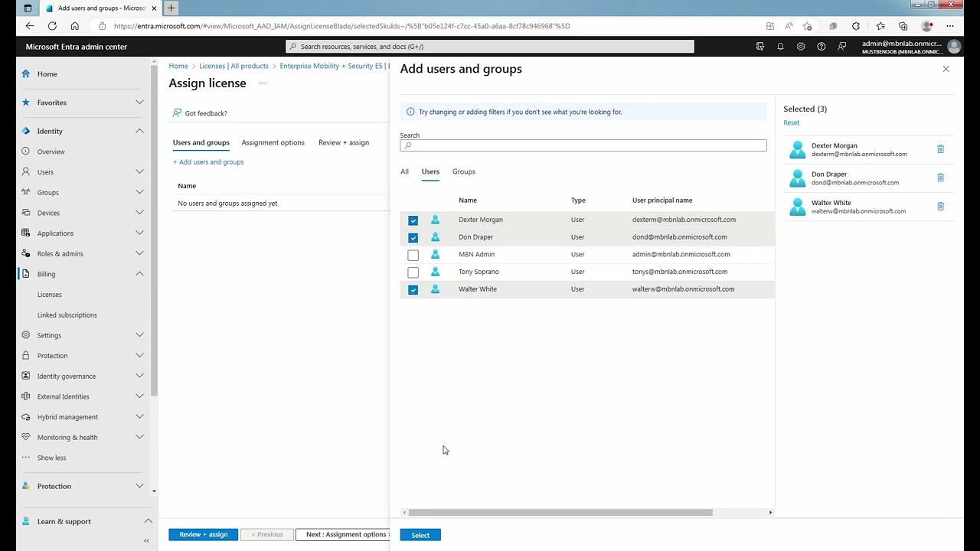Expand the Devices chevron in the sidebar
Image resolution: width=980 pixels, height=551 pixels.
[139, 213]
